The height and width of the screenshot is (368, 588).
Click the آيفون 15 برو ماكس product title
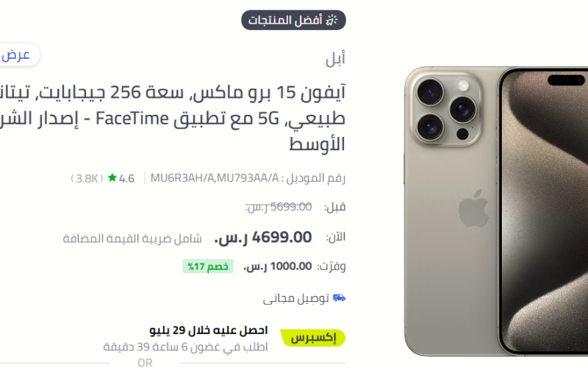pos(173,118)
